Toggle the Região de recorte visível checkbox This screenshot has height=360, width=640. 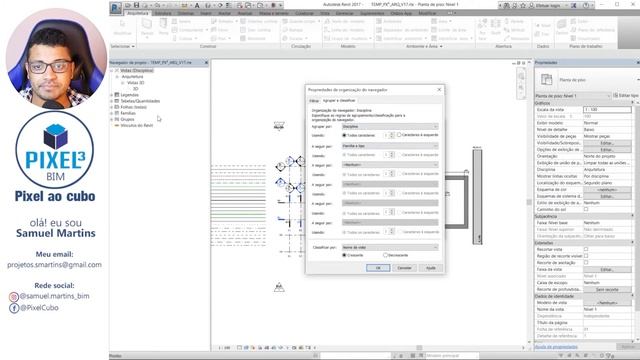586,256
